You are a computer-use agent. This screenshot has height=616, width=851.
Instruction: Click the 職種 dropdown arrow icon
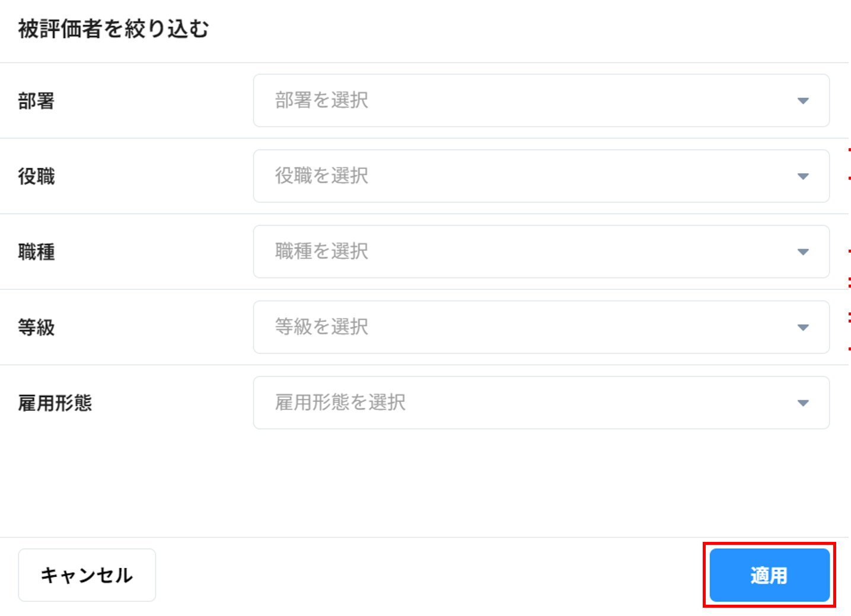(803, 252)
